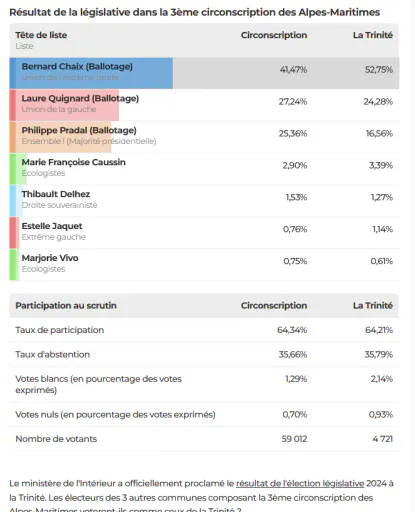The width and height of the screenshot is (415, 512).
Task: Select the Laure Quignard candidate row
Action: click(204, 105)
